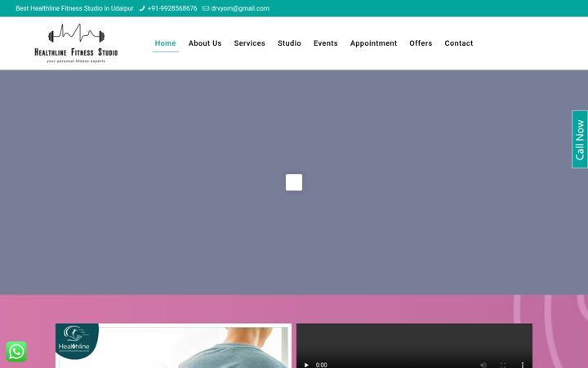Click the phone icon in top bar
The height and width of the screenshot is (368, 588).
(142, 8)
